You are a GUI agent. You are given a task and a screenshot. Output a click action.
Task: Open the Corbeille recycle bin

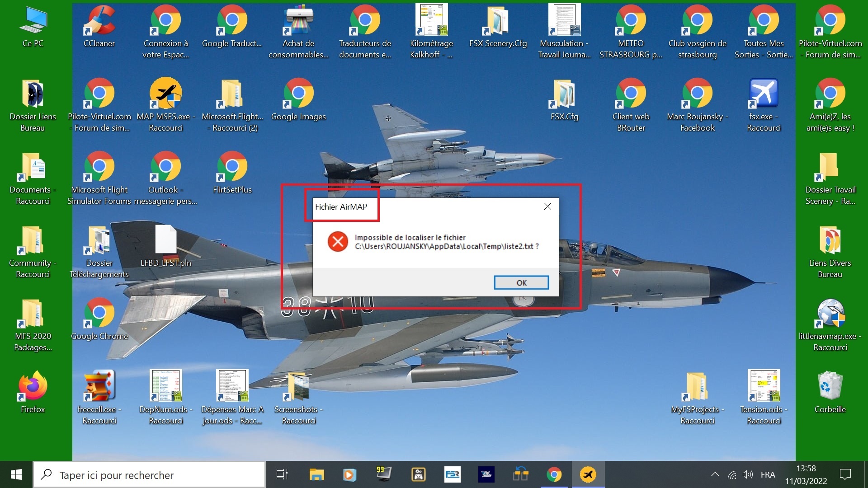click(830, 387)
